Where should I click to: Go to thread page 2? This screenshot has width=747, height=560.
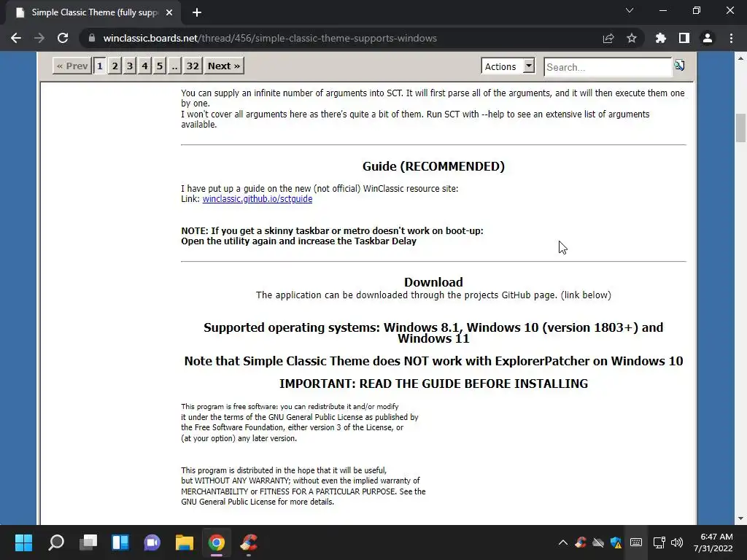coord(115,66)
